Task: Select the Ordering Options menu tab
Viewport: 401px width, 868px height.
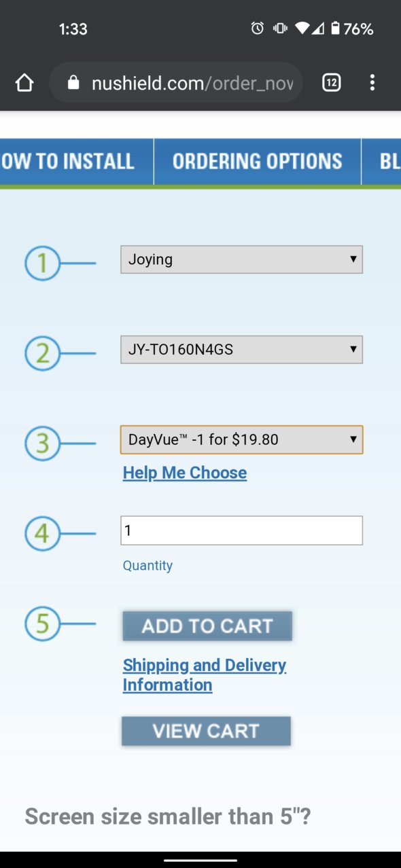Action: (x=257, y=161)
